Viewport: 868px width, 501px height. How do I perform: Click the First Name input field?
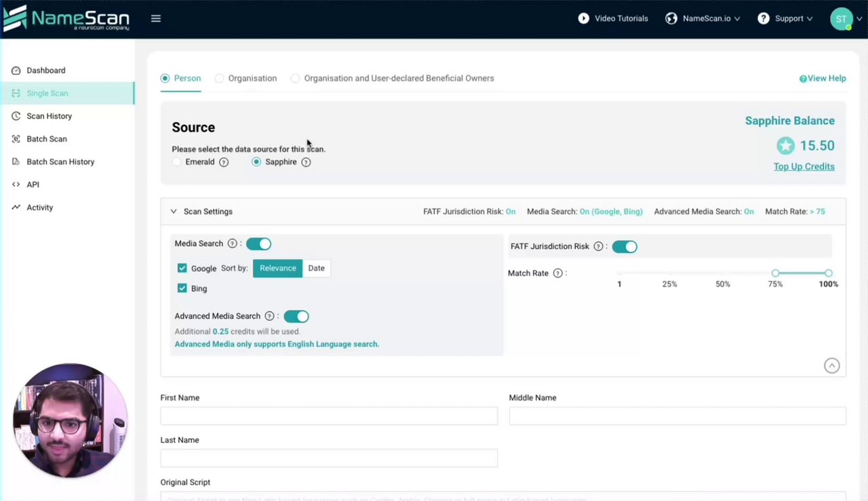point(329,416)
